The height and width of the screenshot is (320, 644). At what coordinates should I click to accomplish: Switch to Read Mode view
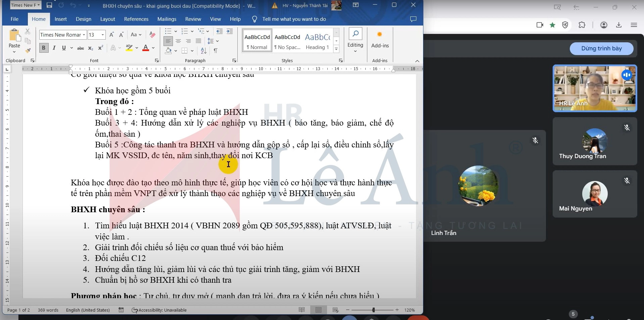tap(302, 310)
